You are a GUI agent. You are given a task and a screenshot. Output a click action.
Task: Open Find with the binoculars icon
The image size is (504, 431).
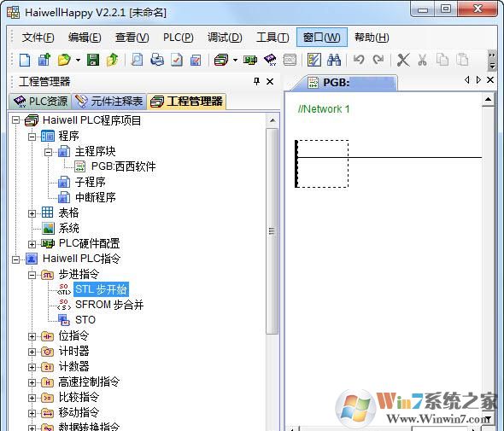click(x=334, y=60)
